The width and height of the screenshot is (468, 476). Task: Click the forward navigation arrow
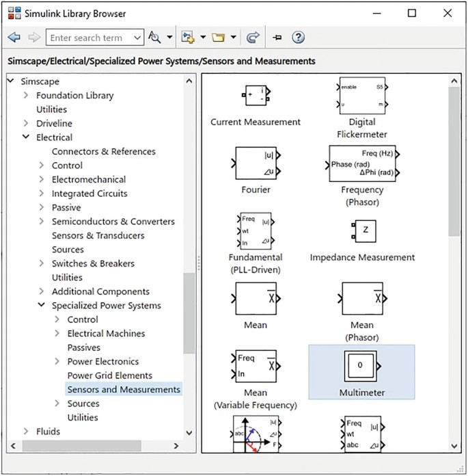coord(34,38)
